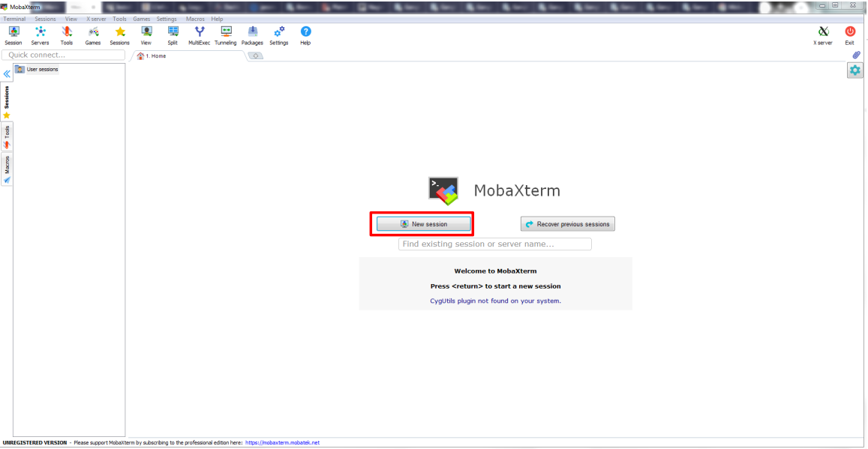868x449 pixels.
Task: Click the Welcome to MobaXterm text
Action: (x=495, y=271)
